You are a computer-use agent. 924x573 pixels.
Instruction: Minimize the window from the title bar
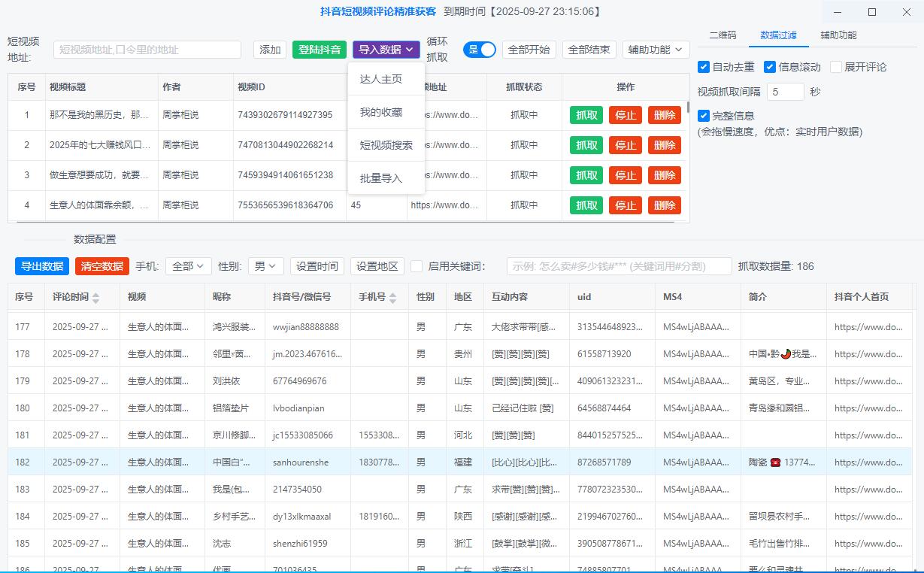tap(838, 12)
